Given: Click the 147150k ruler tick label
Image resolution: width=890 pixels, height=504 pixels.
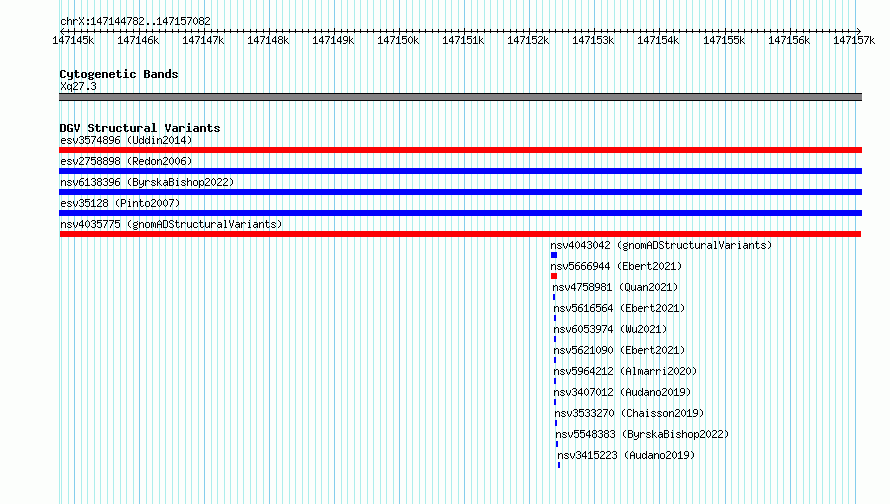Looking at the screenshot, I should point(398,40).
